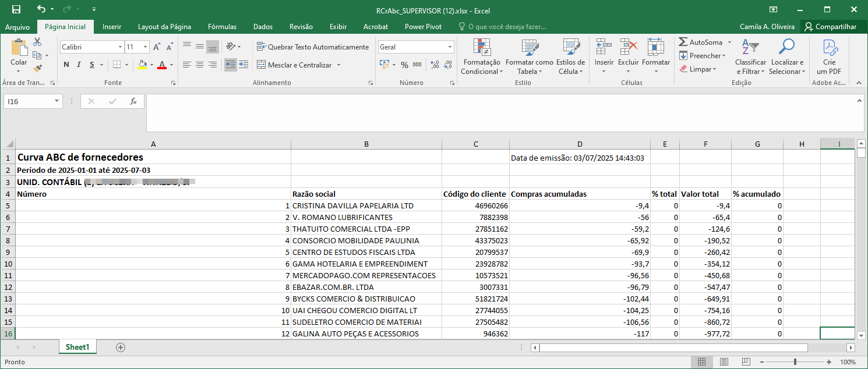Select the Sheet1 tab
This screenshot has height=369, width=868.
[77, 347]
